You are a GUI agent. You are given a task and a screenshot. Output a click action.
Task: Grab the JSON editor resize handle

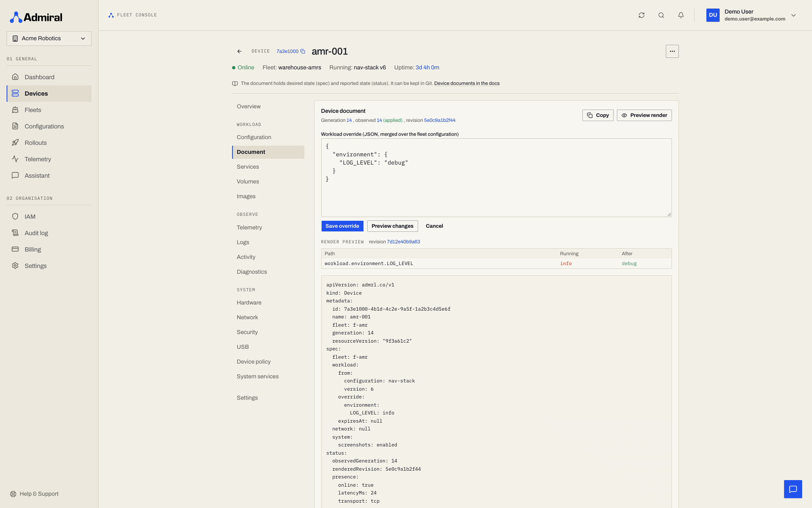click(669, 214)
